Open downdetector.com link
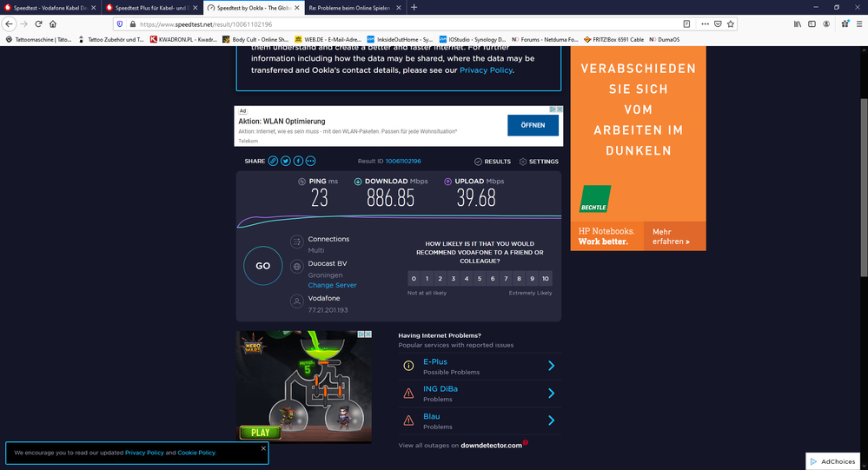The image size is (868, 470). click(491, 445)
